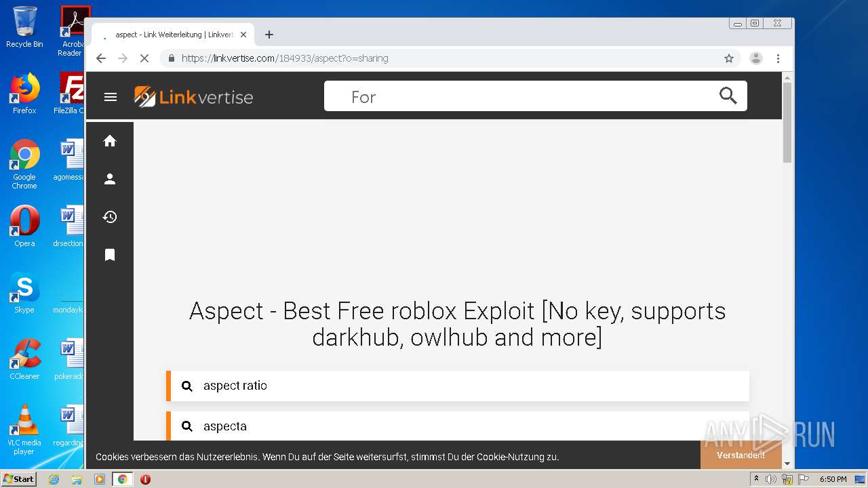Open the profile sidebar icon
Image resolution: width=868 pixels, height=488 pixels.
point(110,179)
